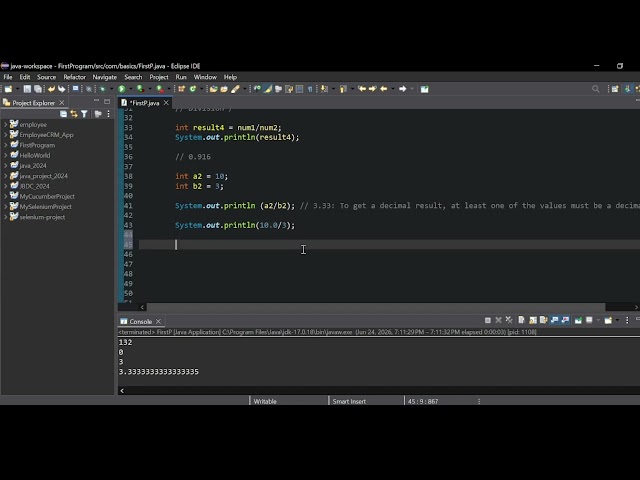
Task: Click the Open Console icon
Action: [x=608, y=320]
